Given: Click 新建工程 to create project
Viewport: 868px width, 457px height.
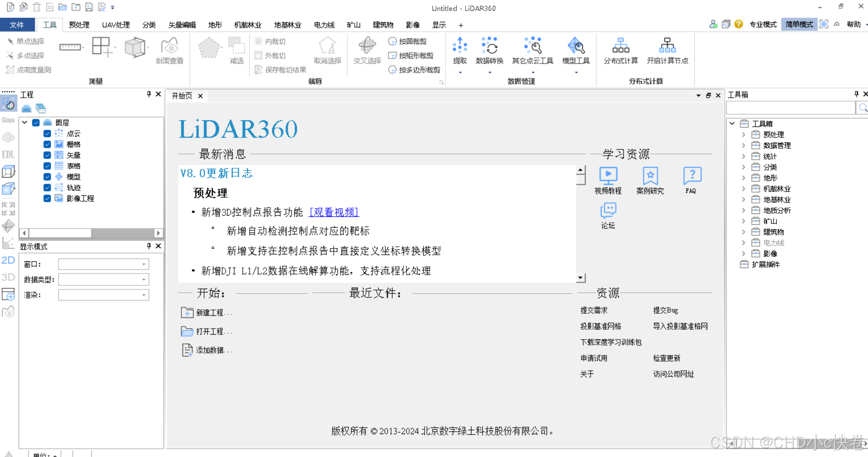Looking at the screenshot, I should [207, 313].
